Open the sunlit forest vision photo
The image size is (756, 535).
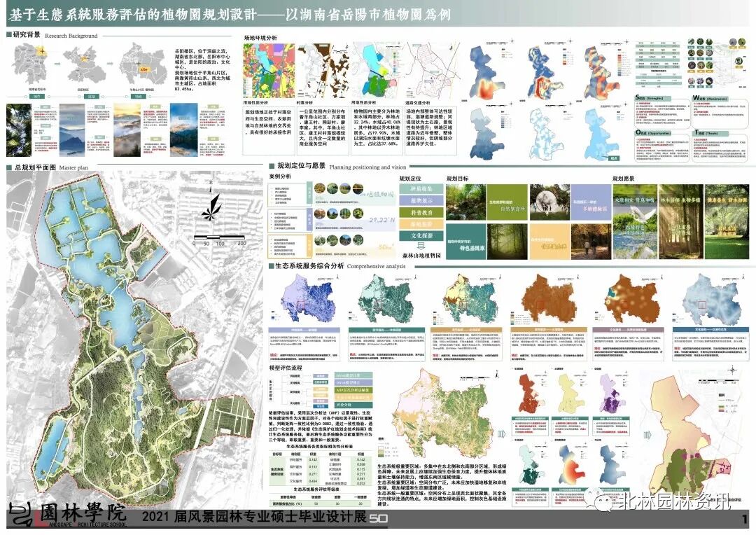coord(680,222)
